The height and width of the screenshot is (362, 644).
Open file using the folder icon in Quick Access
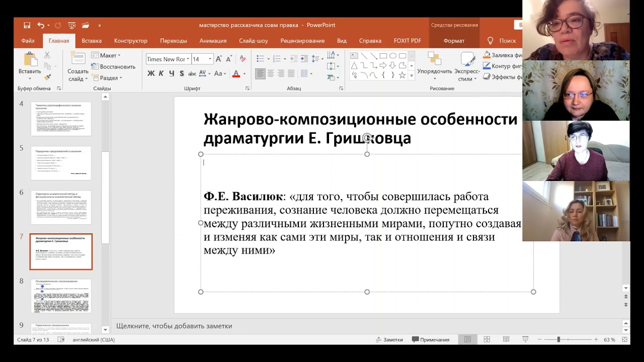tap(86, 25)
